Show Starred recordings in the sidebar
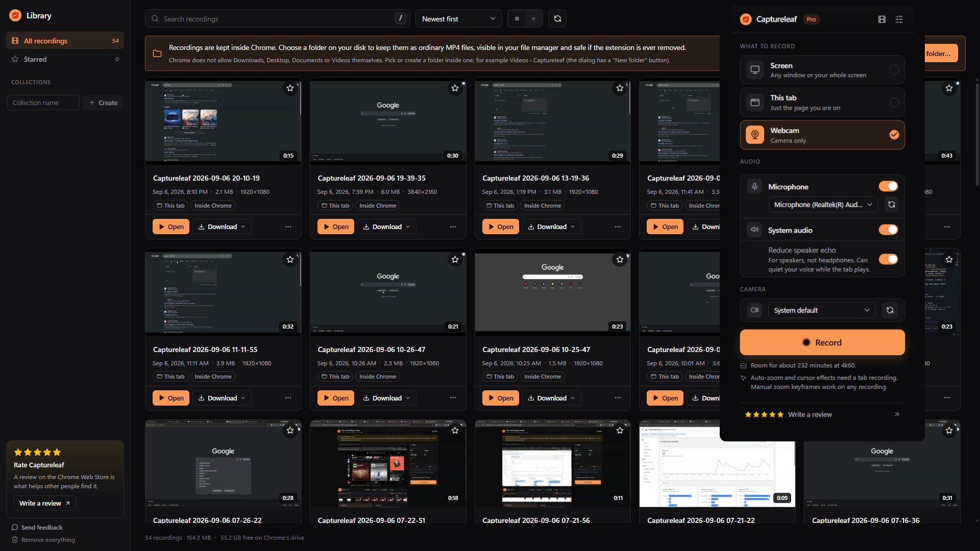This screenshot has height=551, width=980. [x=65, y=59]
